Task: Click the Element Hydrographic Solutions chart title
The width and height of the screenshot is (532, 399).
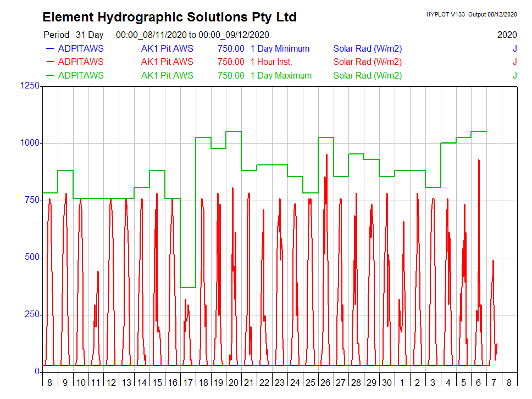Action: click(x=169, y=17)
